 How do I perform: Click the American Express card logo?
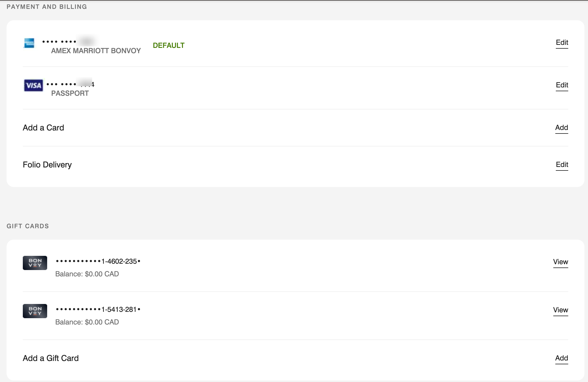click(29, 43)
